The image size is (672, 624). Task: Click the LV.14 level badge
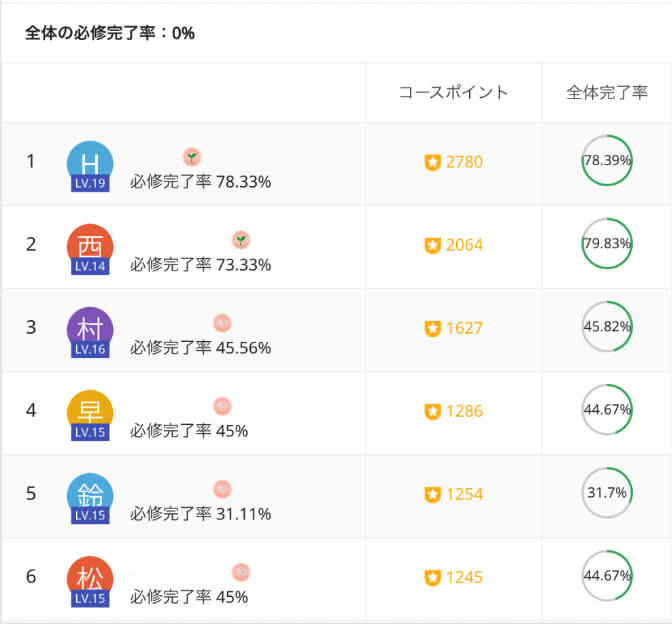pyautogui.click(x=90, y=267)
